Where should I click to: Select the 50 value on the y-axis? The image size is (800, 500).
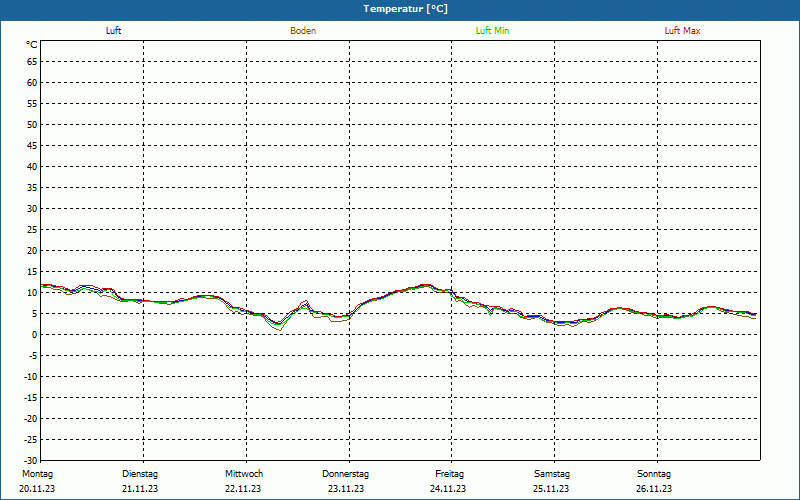[32, 124]
